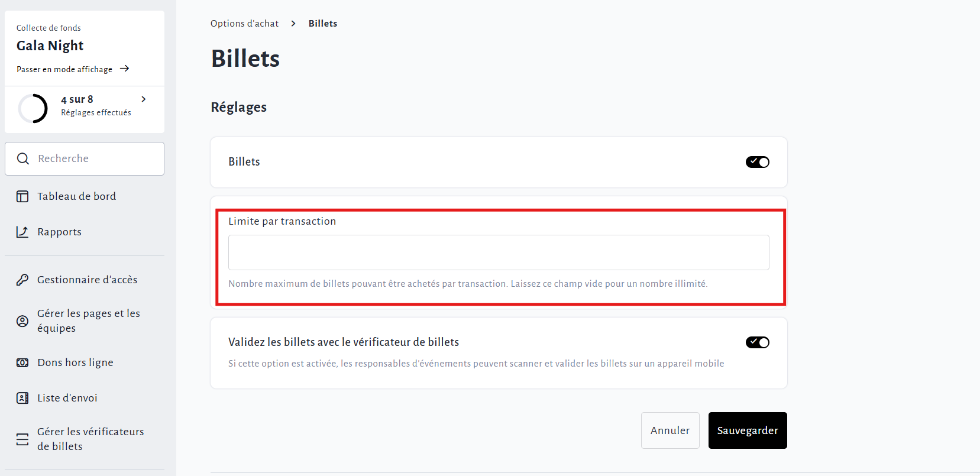Click the Liste d'envoi contact icon
Viewport: 980px width, 476px height.
point(22,398)
